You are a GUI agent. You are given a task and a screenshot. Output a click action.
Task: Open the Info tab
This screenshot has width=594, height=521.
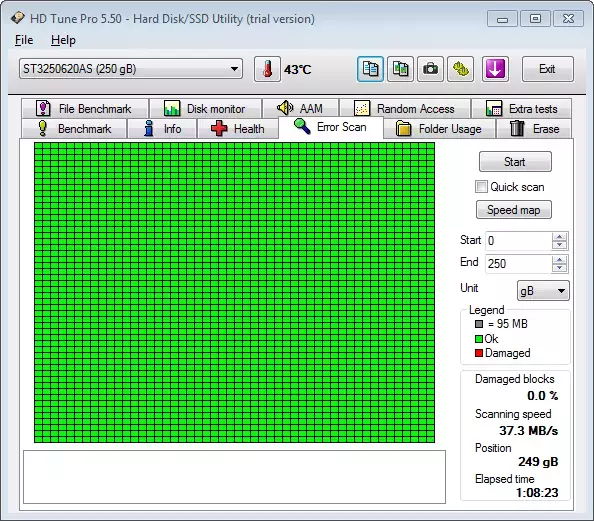[x=162, y=129]
